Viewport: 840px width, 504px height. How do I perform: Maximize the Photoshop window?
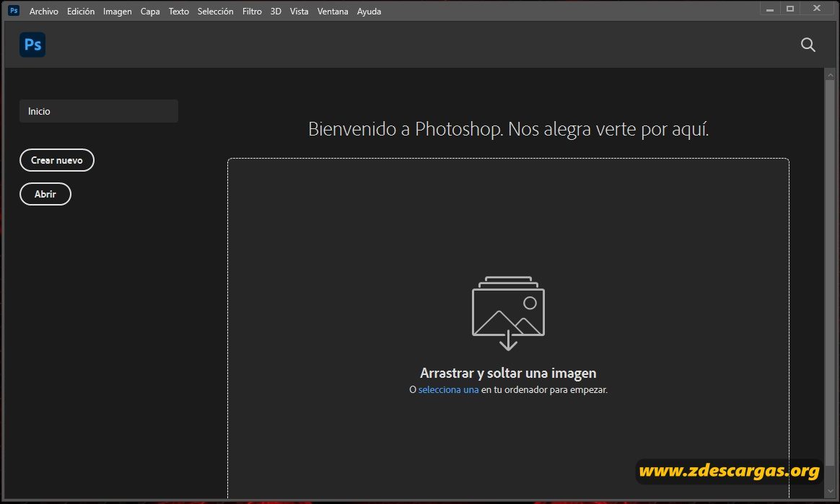point(790,9)
